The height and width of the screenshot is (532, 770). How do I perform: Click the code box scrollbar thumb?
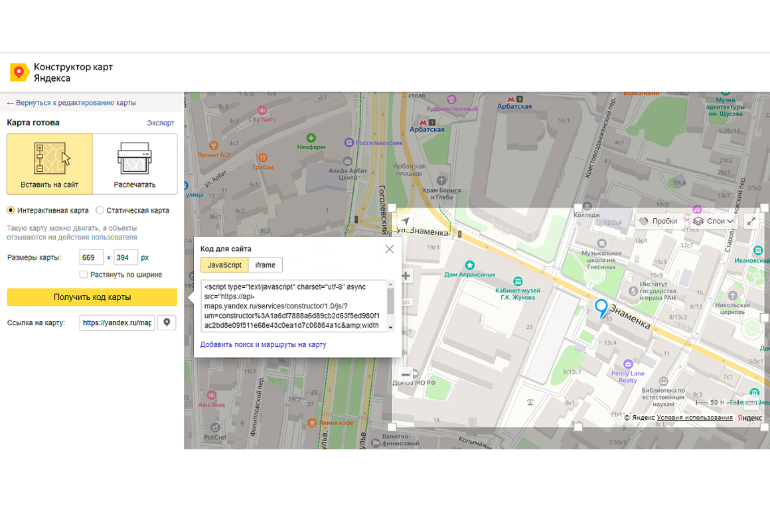click(x=390, y=301)
